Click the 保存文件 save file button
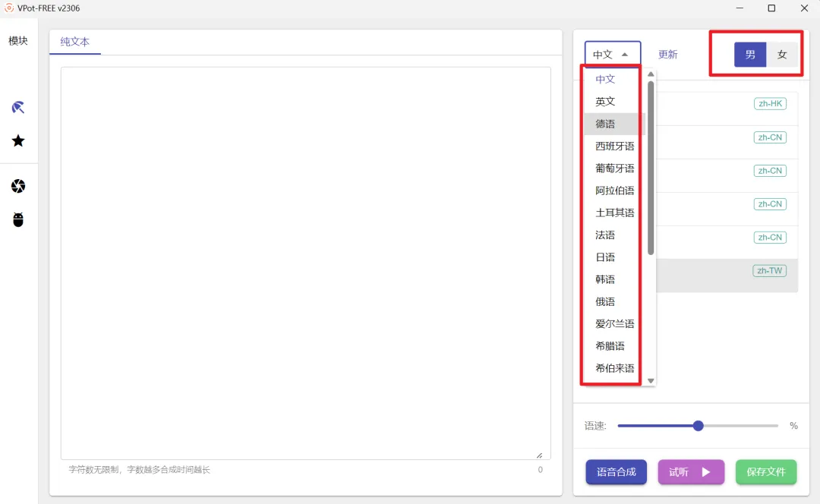The image size is (820, 504). [x=766, y=472]
